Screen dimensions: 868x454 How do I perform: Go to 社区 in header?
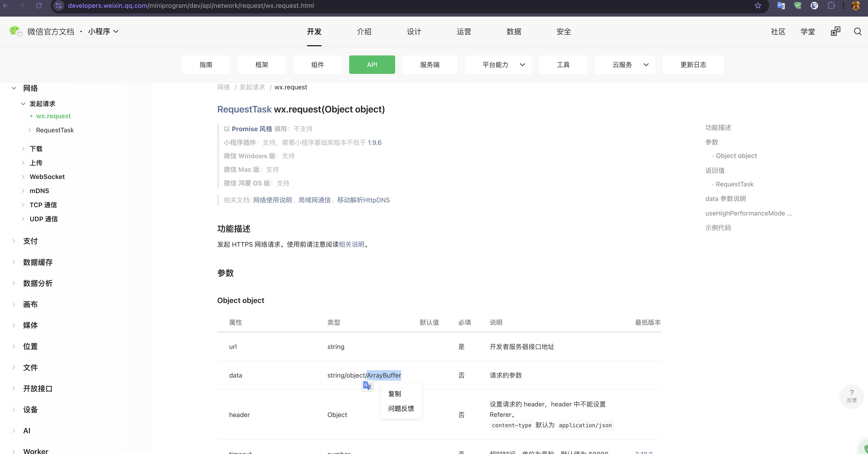coord(778,32)
